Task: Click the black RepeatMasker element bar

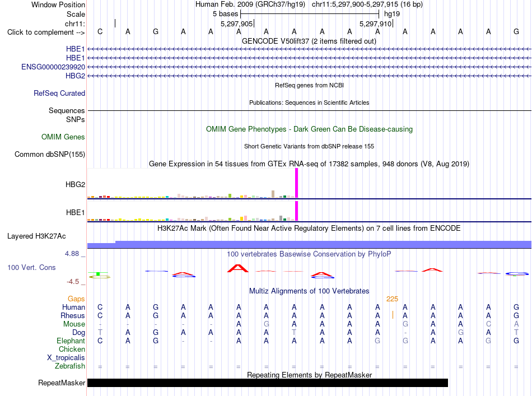Action: (x=268, y=383)
